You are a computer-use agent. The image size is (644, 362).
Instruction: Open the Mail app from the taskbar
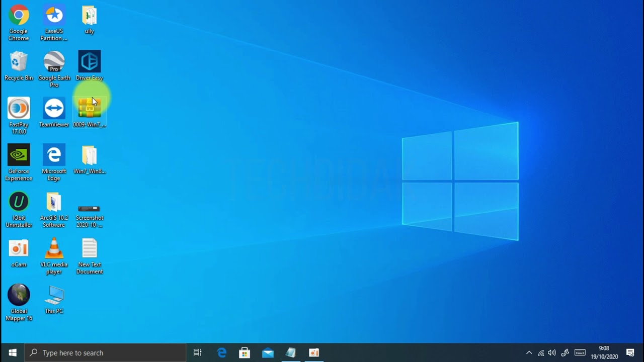click(x=268, y=352)
